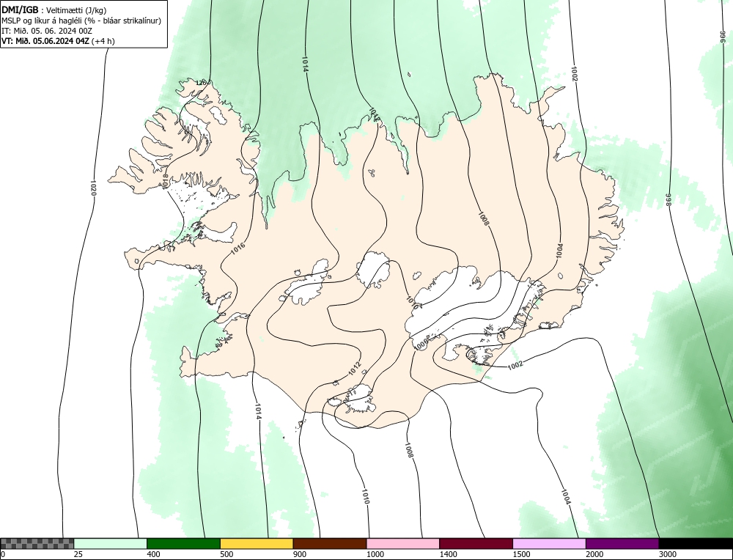Click the 1006 isobar label
This screenshot has width=733, height=560.
coord(421,344)
